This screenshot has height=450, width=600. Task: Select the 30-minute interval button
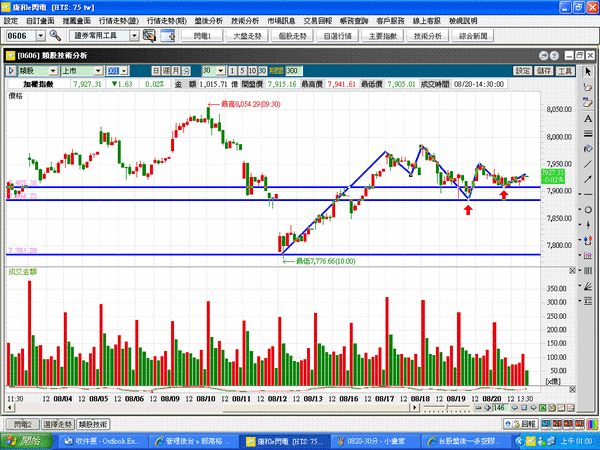click(262, 71)
